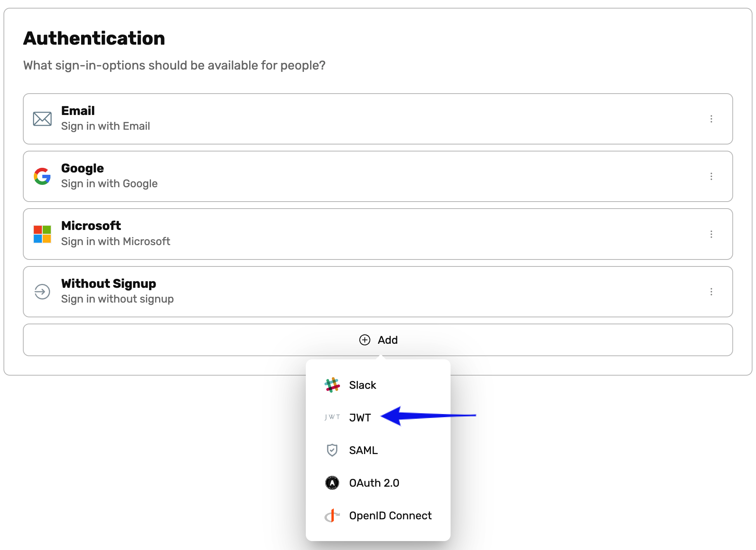Click the OpenID Connect logo icon
The width and height of the screenshot is (756, 550).
click(332, 515)
